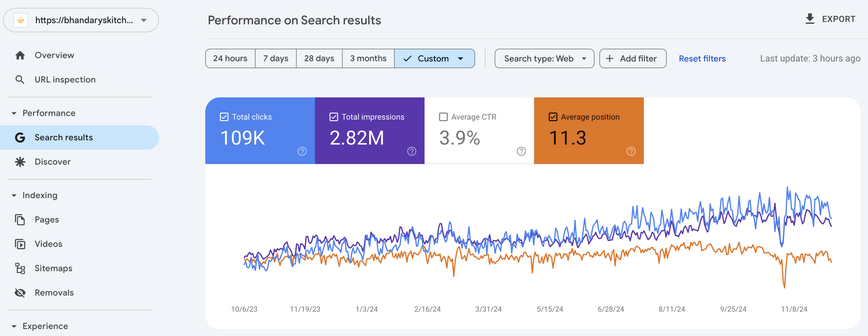The height and width of the screenshot is (336, 868).
Task: Enable the Average CTR checkbox
Action: pyautogui.click(x=443, y=117)
